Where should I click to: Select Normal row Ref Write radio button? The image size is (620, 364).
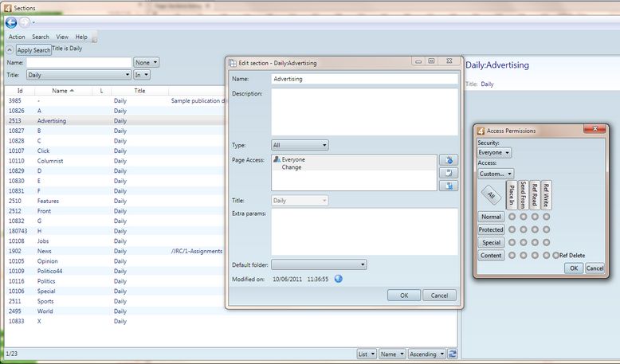coord(547,217)
